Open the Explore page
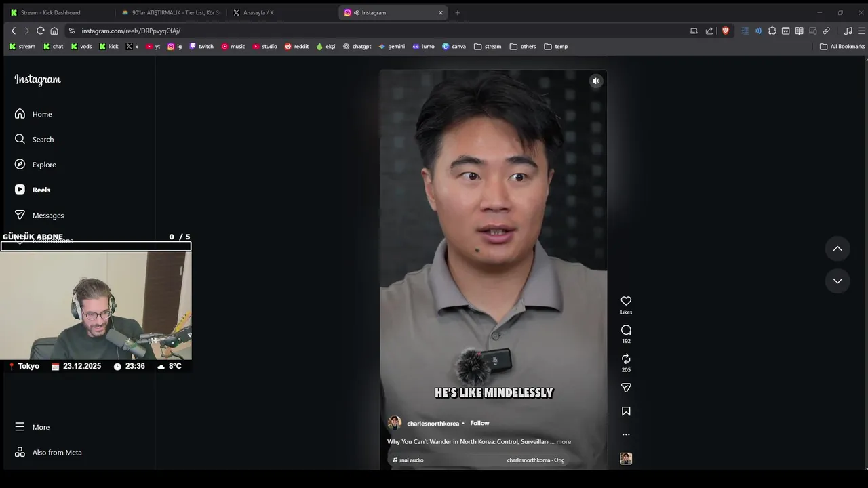Viewport: 868px width, 488px height. 35,165
